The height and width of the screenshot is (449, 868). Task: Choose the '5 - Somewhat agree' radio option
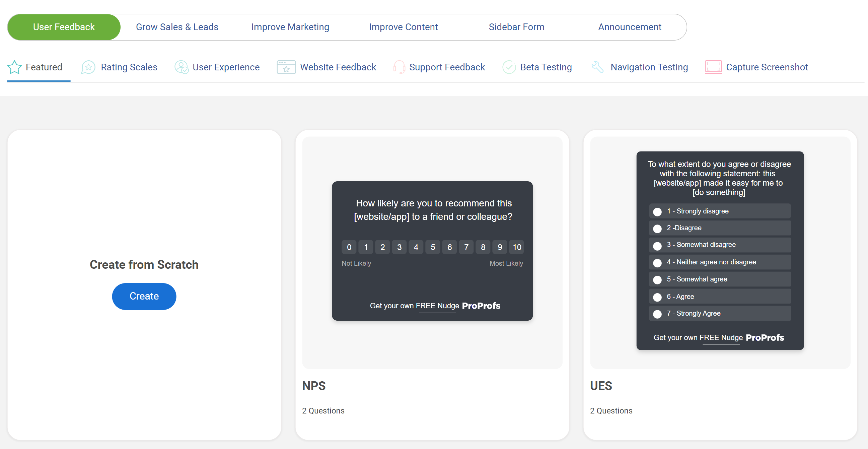(657, 279)
